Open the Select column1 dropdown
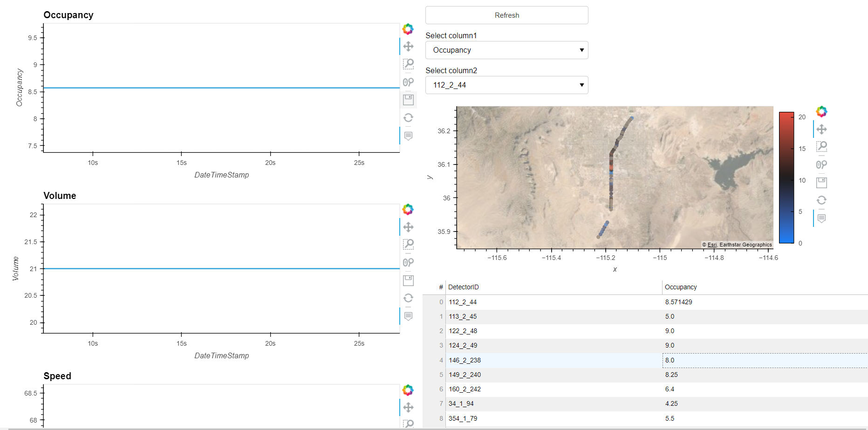 tap(506, 50)
